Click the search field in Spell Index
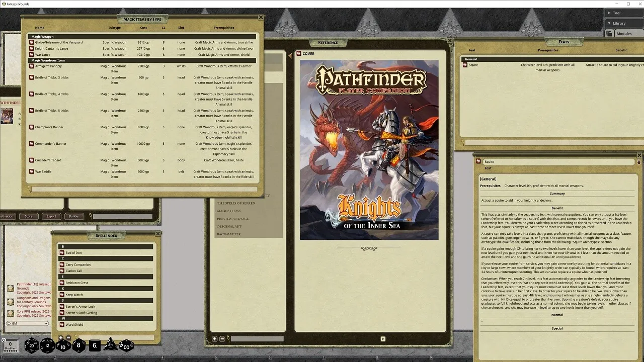Image resolution: width=644 pixels, height=362 pixels. pyautogui.click(x=116, y=338)
